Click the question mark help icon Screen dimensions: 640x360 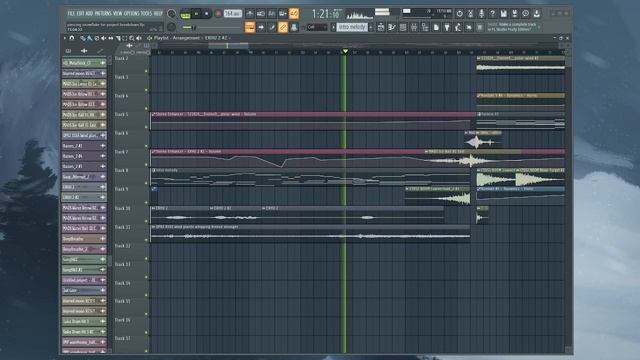click(493, 13)
